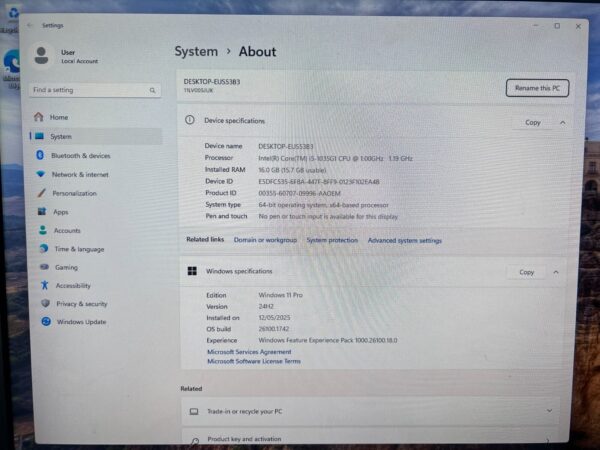Click the Accounts person icon
The height and width of the screenshot is (450, 600).
click(43, 230)
